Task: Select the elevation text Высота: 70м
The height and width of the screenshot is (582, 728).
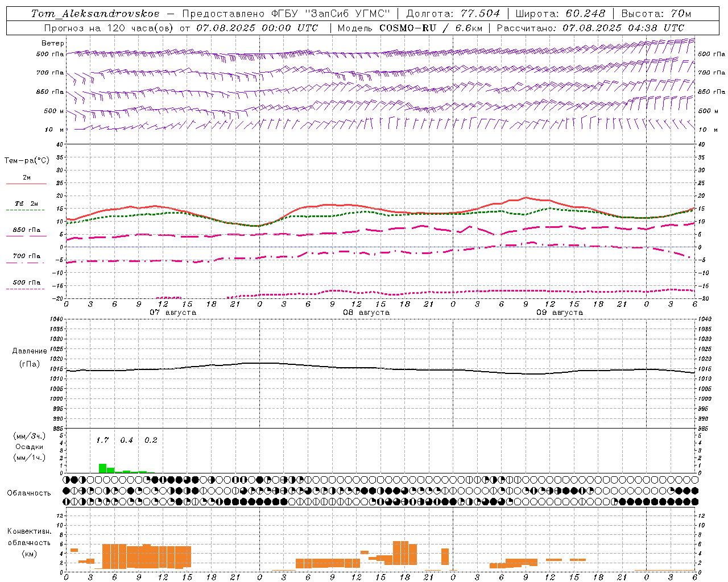Action: 656,14
